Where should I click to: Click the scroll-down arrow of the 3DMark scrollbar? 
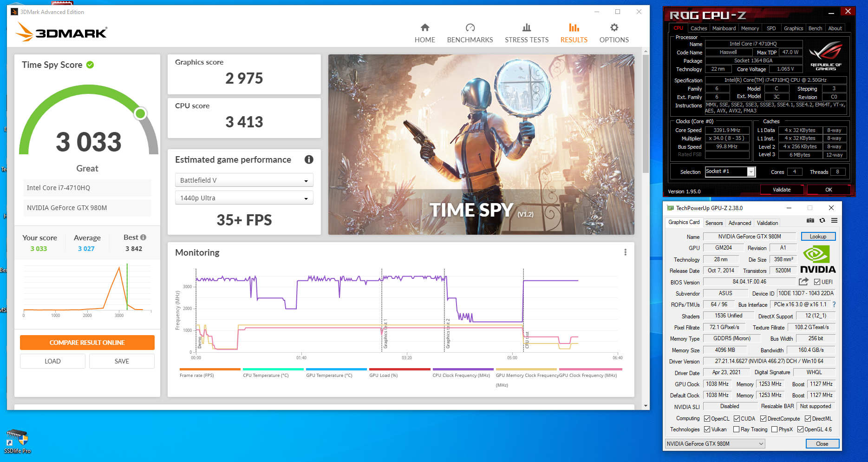coord(646,406)
